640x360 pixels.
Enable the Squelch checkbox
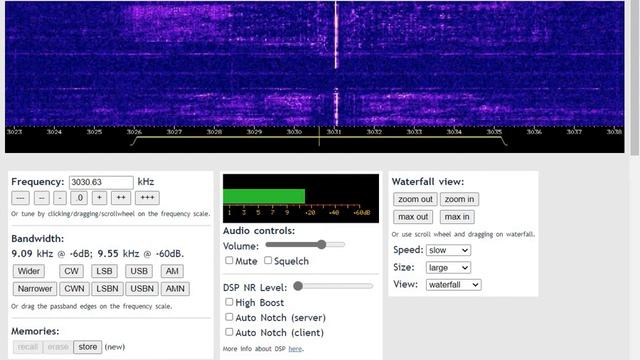pos(268,260)
